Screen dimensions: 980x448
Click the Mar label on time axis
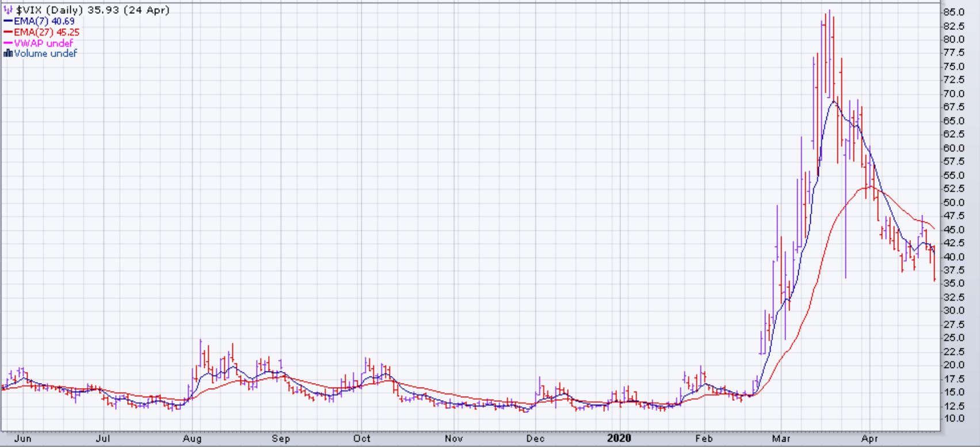point(781,439)
